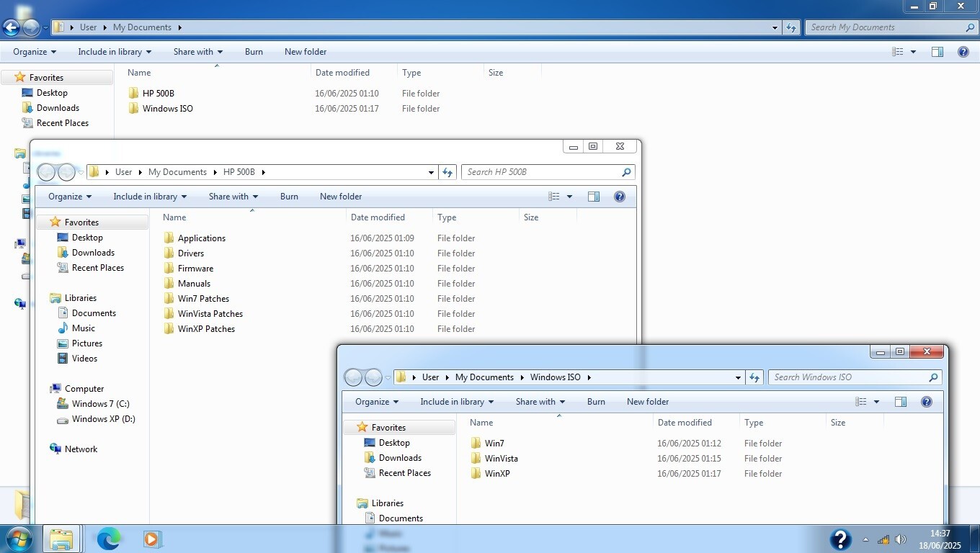The image size is (980, 553).
Task: Open the Win7 folder in Windows ISO window
Action: (494, 444)
